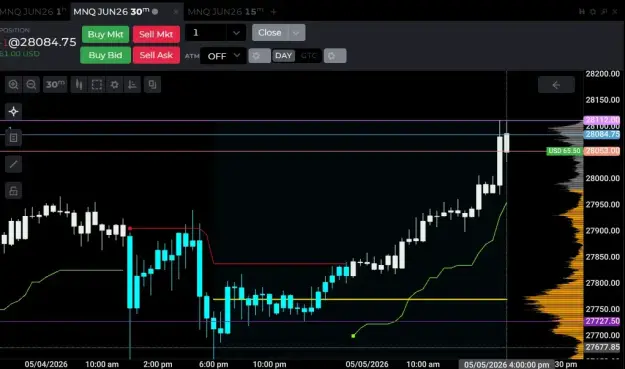Select the line drawing tool
The image size is (625, 369).
point(14,164)
